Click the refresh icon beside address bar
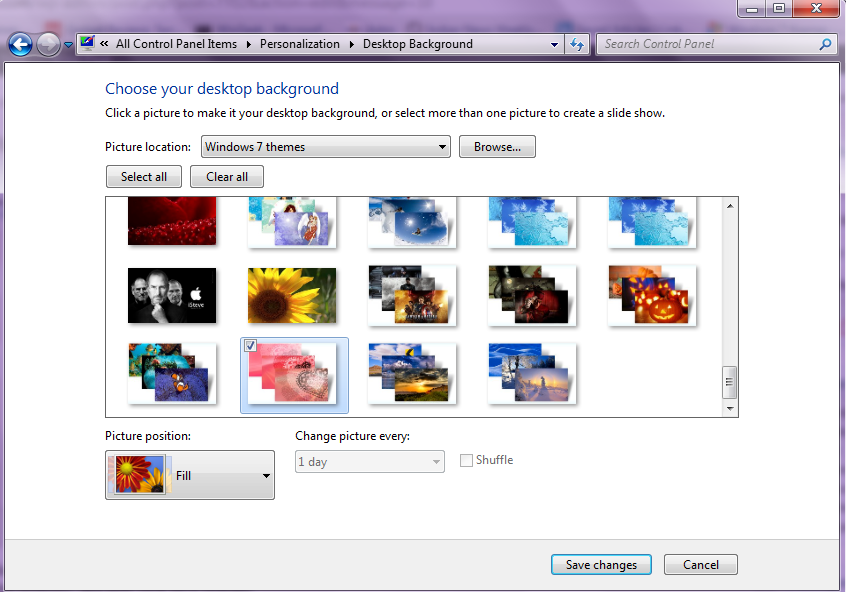 pos(577,44)
